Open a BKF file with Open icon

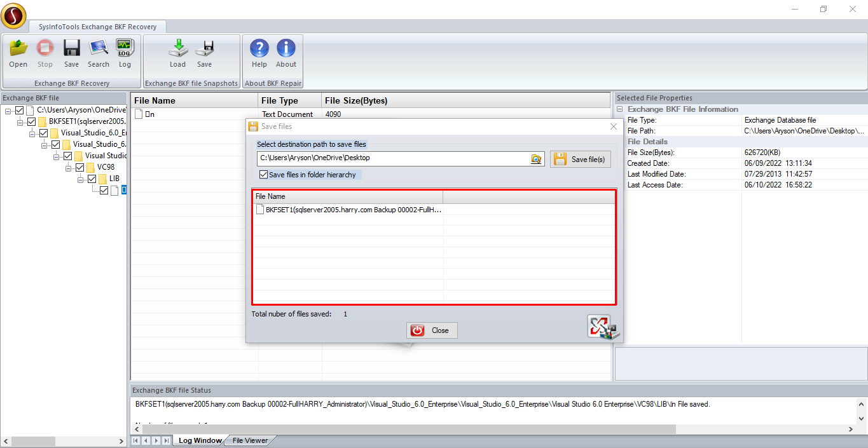pyautogui.click(x=18, y=48)
